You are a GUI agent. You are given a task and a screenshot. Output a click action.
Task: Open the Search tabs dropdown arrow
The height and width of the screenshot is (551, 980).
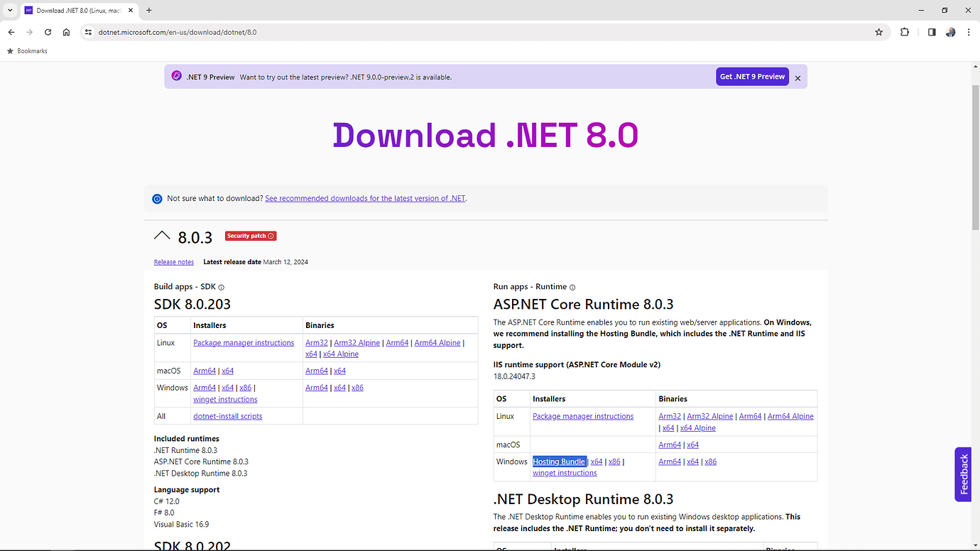(x=9, y=10)
